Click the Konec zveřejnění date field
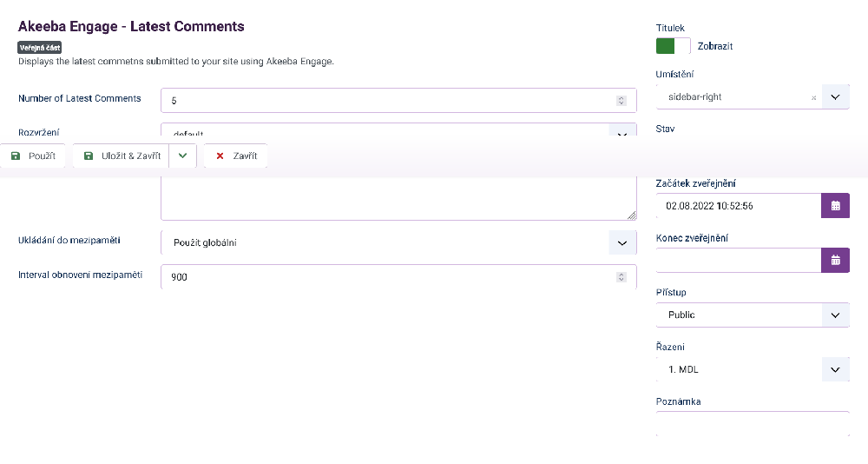868x464 pixels. pos(739,260)
